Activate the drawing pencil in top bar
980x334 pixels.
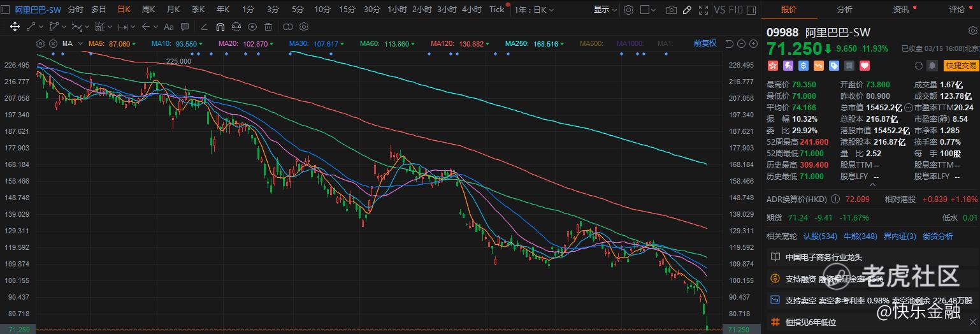[687, 10]
